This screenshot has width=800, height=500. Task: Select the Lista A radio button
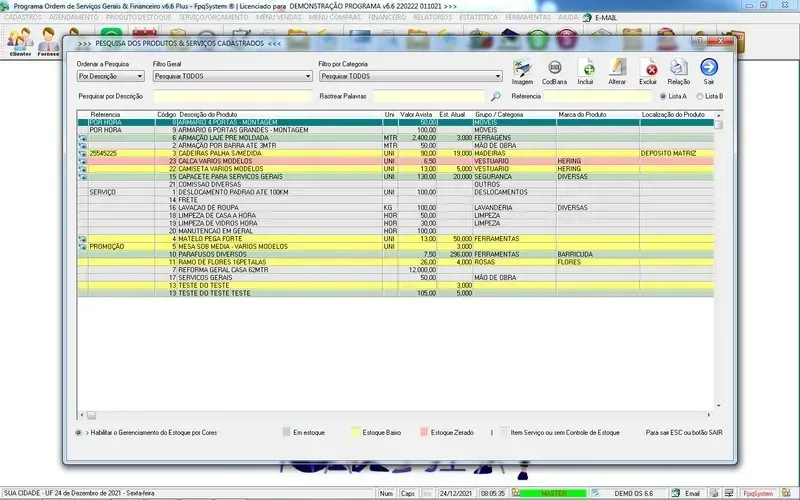coord(663,96)
